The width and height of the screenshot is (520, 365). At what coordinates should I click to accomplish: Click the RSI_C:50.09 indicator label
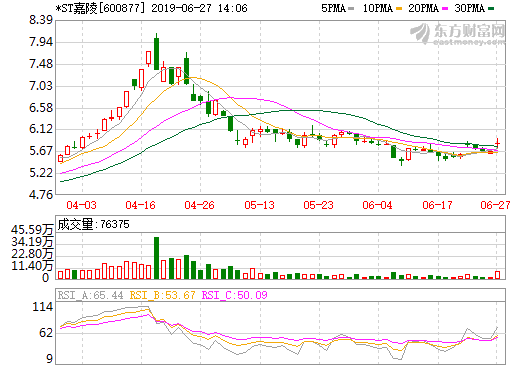pos(235,295)
